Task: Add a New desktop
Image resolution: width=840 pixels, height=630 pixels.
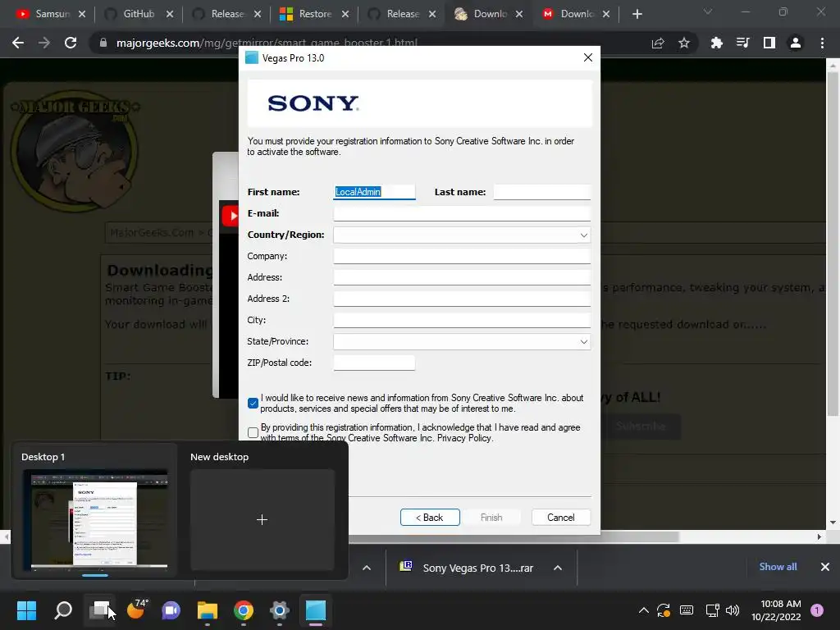Action: click(x=262, y=519)
